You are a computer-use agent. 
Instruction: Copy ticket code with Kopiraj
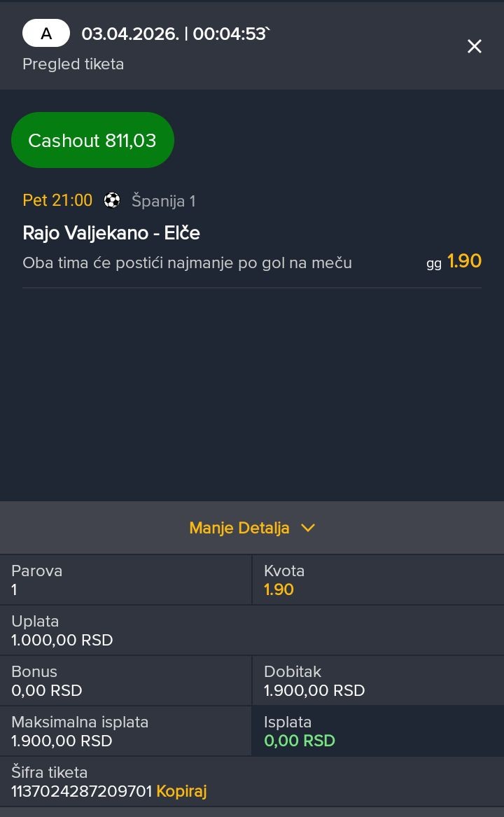click(x=181, y=791)
